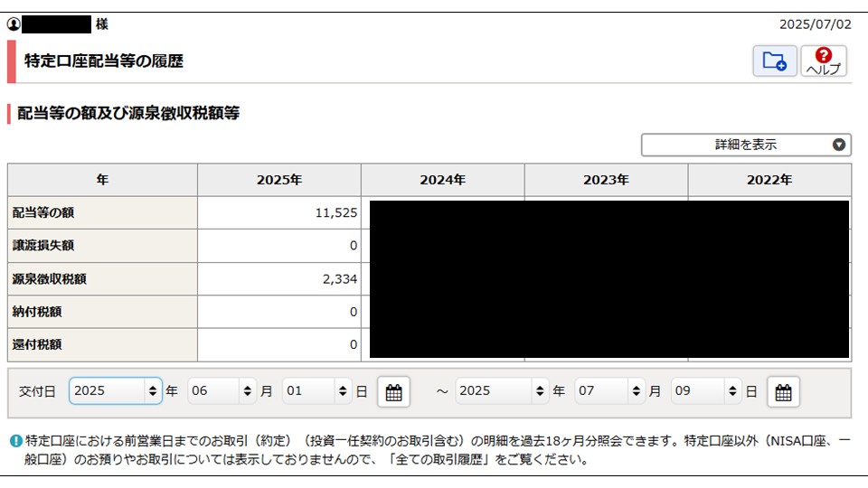Click the 2025年 column header
Image resolution: width=868 pixels, height=488 pixels.
pyautogui.click(x=279, y=180)
